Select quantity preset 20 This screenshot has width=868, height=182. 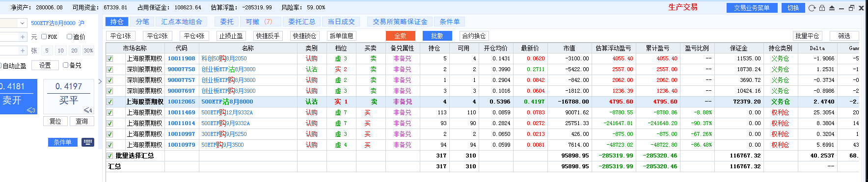click(x=74, y=51)
